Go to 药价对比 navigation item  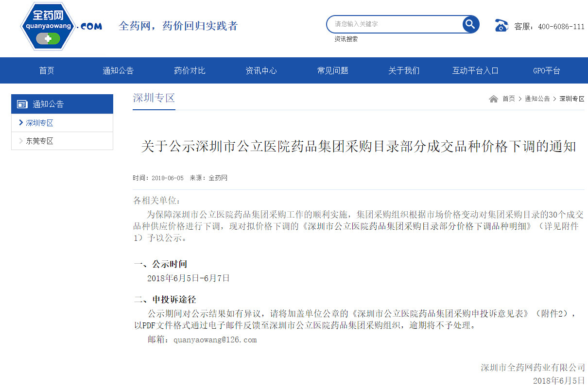[x=190, y=71]
